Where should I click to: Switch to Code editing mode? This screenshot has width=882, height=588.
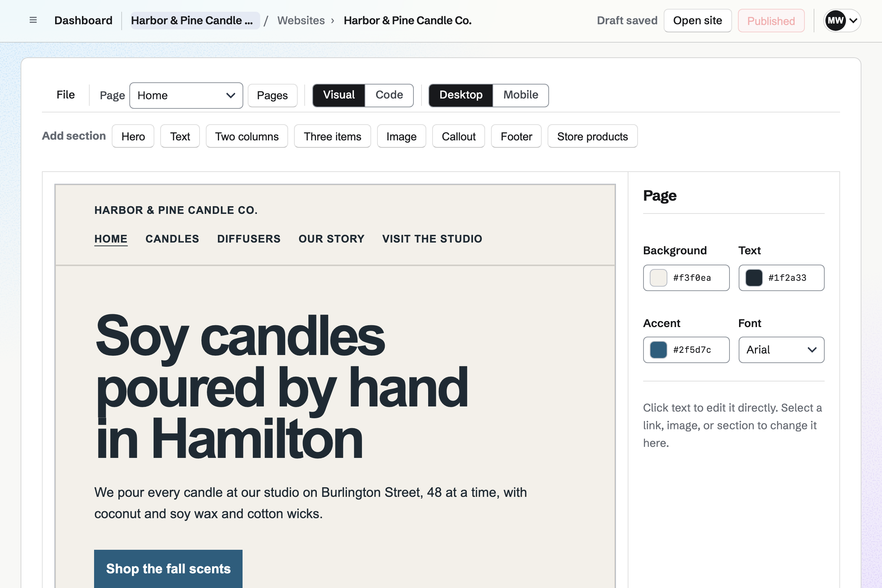coord(389,95)
